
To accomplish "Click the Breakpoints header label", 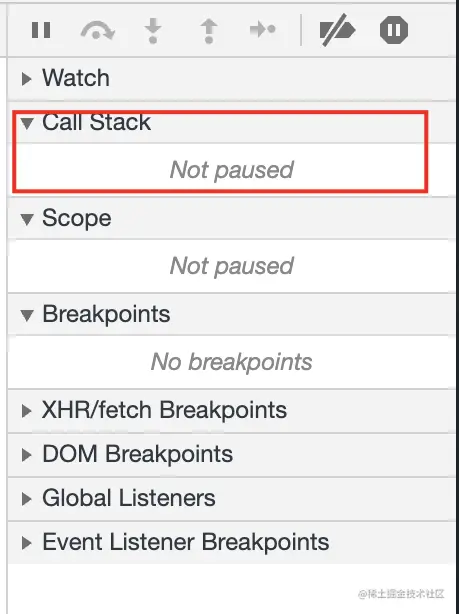I will pos(106,314).
